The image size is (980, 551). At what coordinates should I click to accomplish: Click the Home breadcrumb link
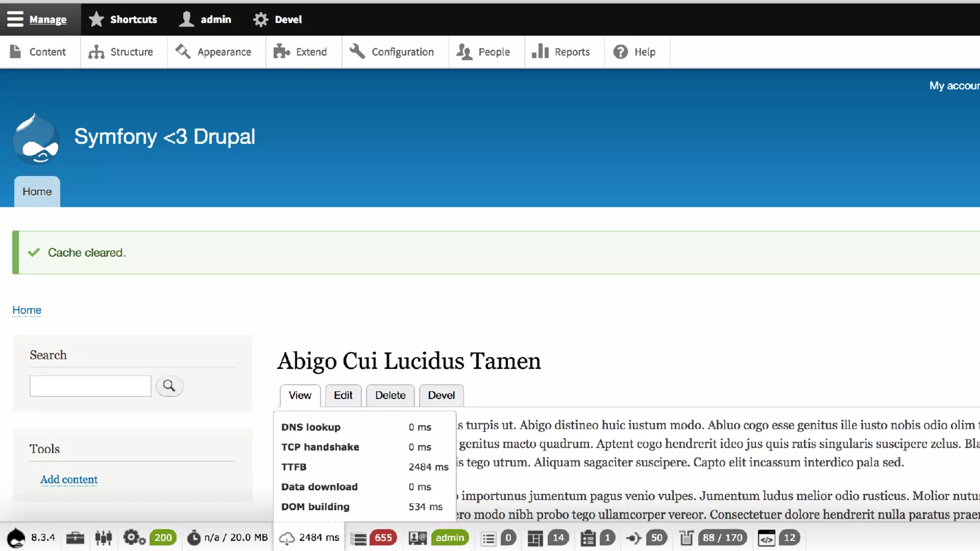tap(27, 310)
